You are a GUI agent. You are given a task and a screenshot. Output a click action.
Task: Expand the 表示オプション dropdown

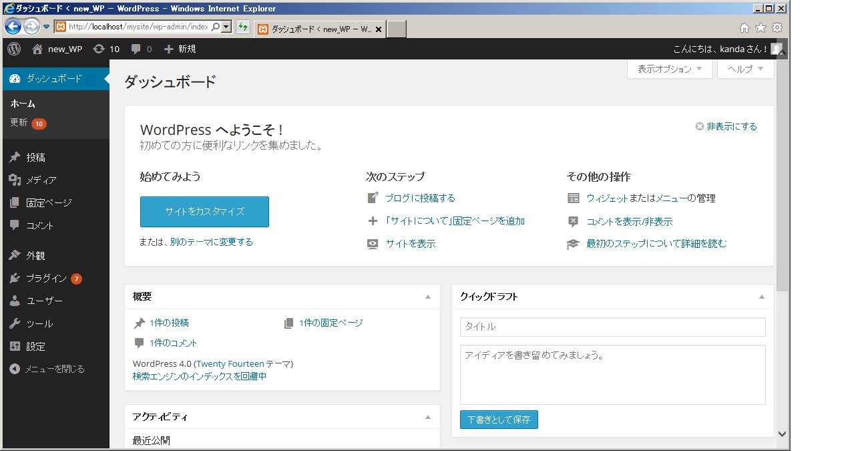tap(670, 69)
